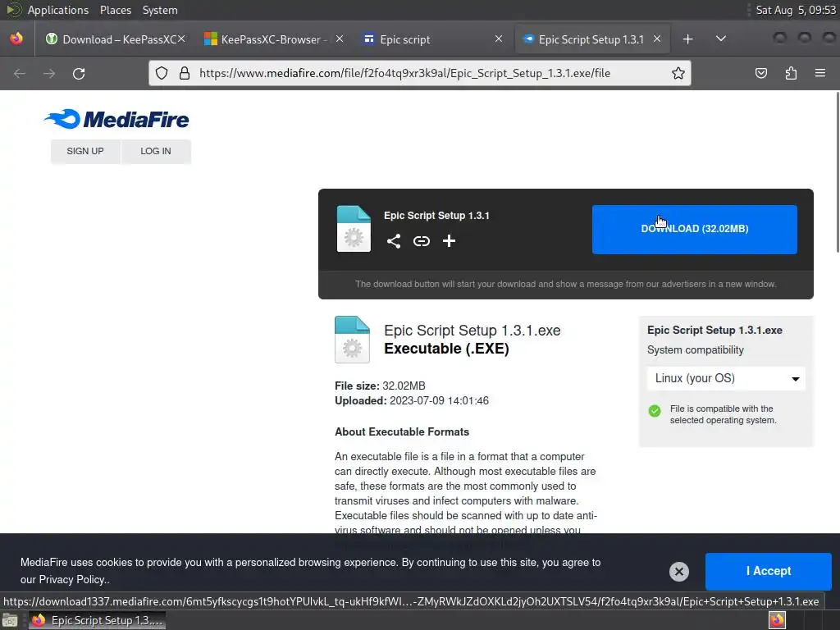The width and height of the screenshot is (840, 630).
Task: Dismiss the cookie banner with X
Action: (678, 572)
